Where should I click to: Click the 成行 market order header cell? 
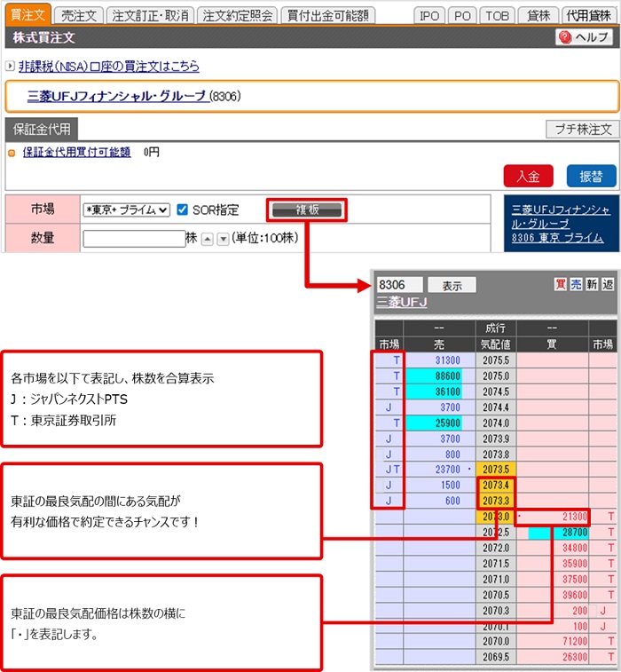[x=496, y=328]
